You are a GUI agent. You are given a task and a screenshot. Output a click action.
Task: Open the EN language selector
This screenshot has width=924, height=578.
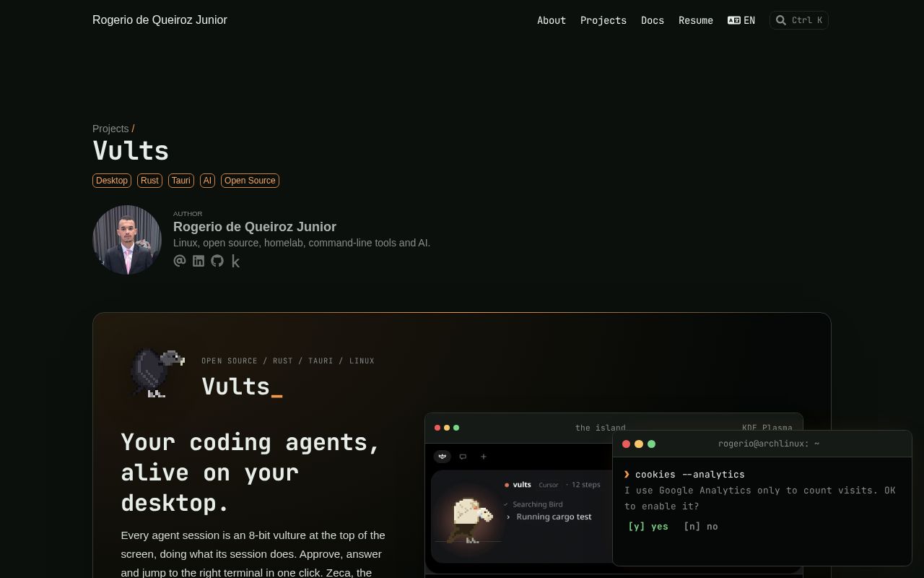[741, 20]
